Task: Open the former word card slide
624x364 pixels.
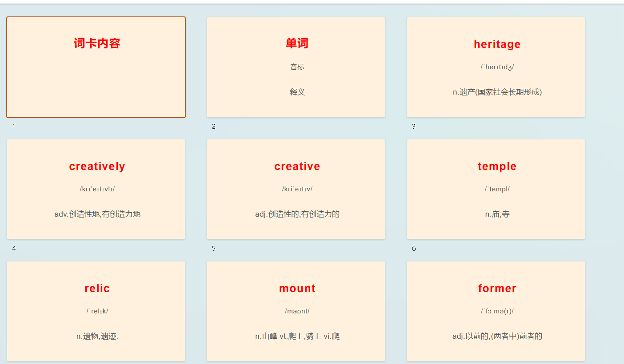Action: 496,311
